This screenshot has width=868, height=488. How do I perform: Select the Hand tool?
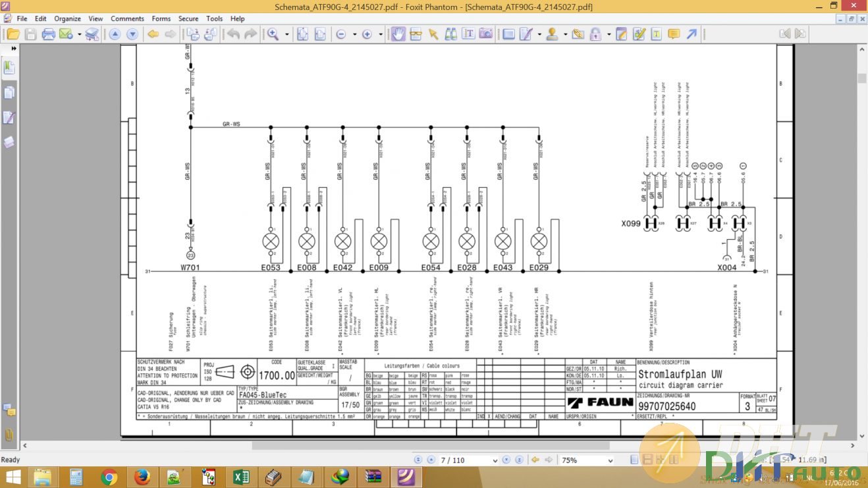tap(398, 34)
